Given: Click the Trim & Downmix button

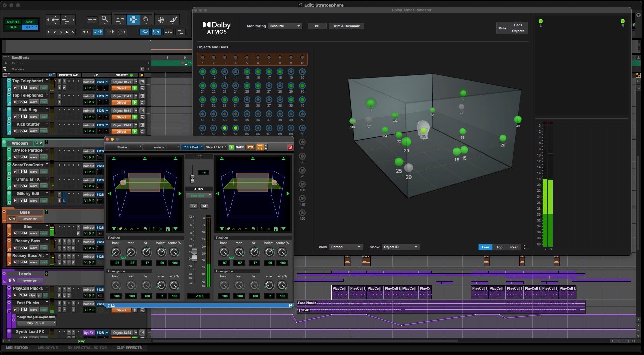Looking at the screenshot, I should (x=346, y=26).
